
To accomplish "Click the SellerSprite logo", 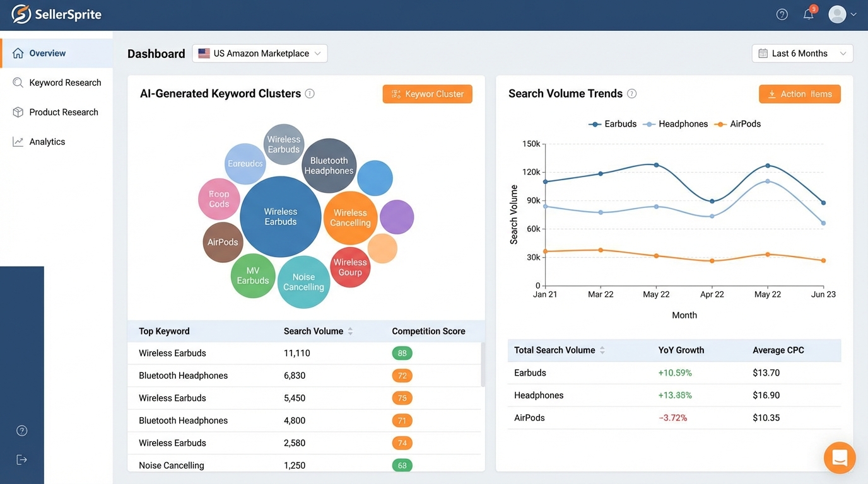I will [x=56, y=14].
